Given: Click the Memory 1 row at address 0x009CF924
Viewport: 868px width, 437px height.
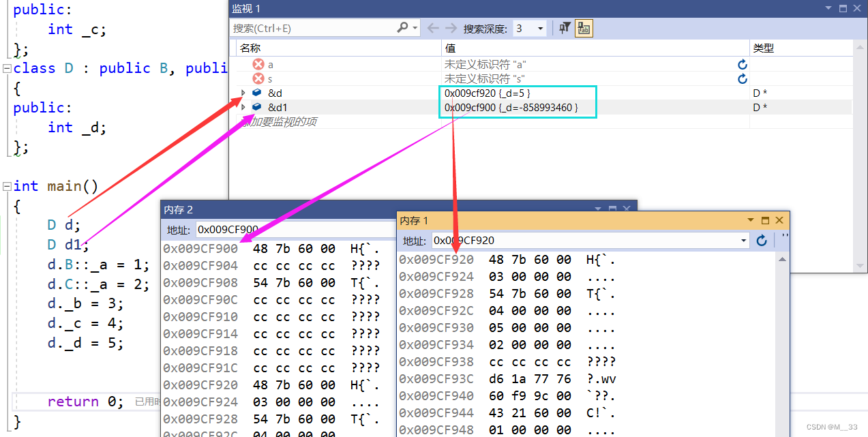Looking at the screenshot, I should click(507, 276).
